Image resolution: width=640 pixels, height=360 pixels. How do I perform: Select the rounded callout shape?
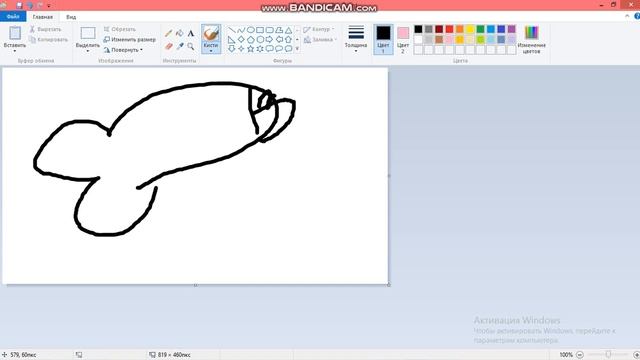tap(269, 49)
